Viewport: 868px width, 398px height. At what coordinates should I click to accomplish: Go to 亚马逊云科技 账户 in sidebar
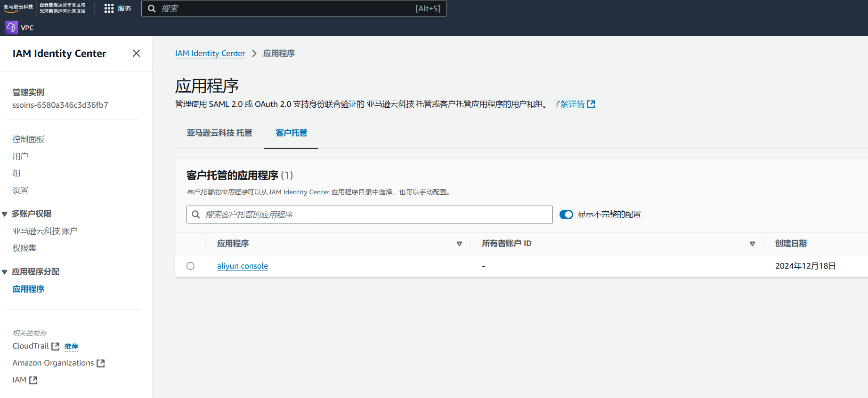45,231
